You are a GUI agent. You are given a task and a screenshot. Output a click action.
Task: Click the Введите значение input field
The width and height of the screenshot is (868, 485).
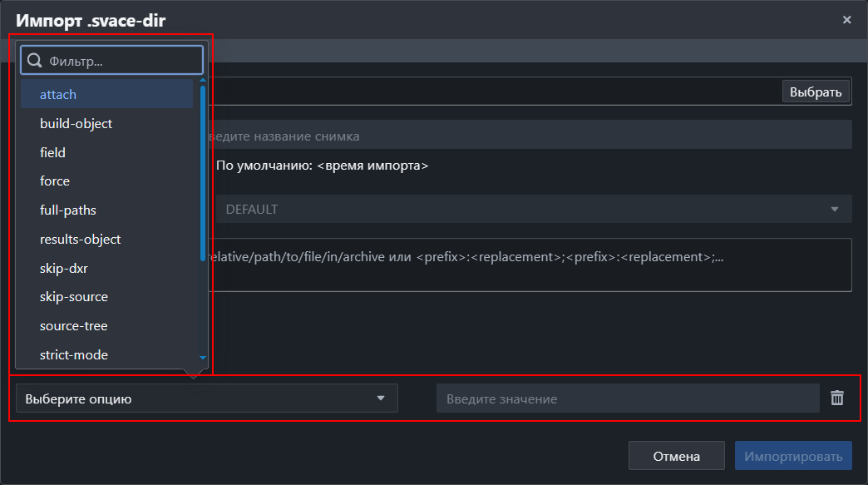click(627, 398)
